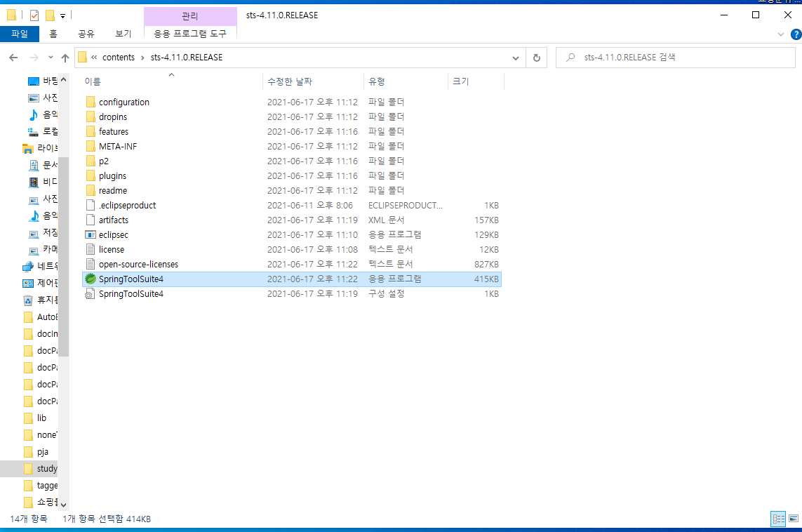Sort by 유형 column header
This screenshot has height=532, width=802.
pos(406,81)
